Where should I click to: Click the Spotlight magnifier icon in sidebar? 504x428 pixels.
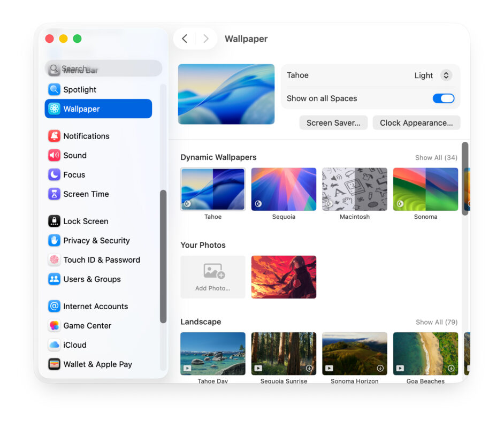pos(54,89)
